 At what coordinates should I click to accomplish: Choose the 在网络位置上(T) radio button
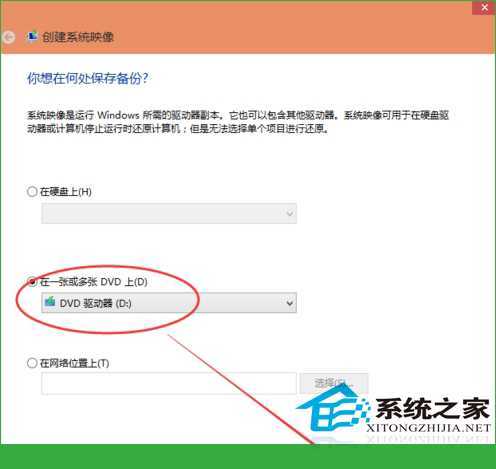click(32, 363)
